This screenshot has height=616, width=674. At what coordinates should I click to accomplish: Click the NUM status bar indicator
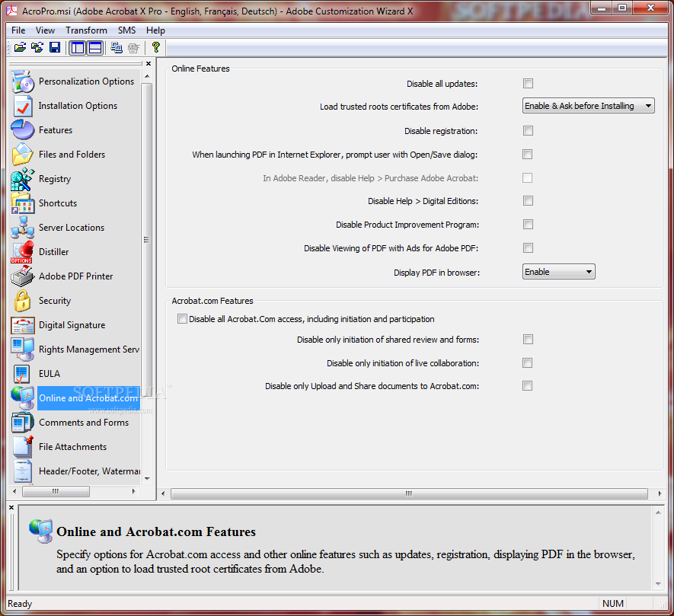(x=612, y=604)
